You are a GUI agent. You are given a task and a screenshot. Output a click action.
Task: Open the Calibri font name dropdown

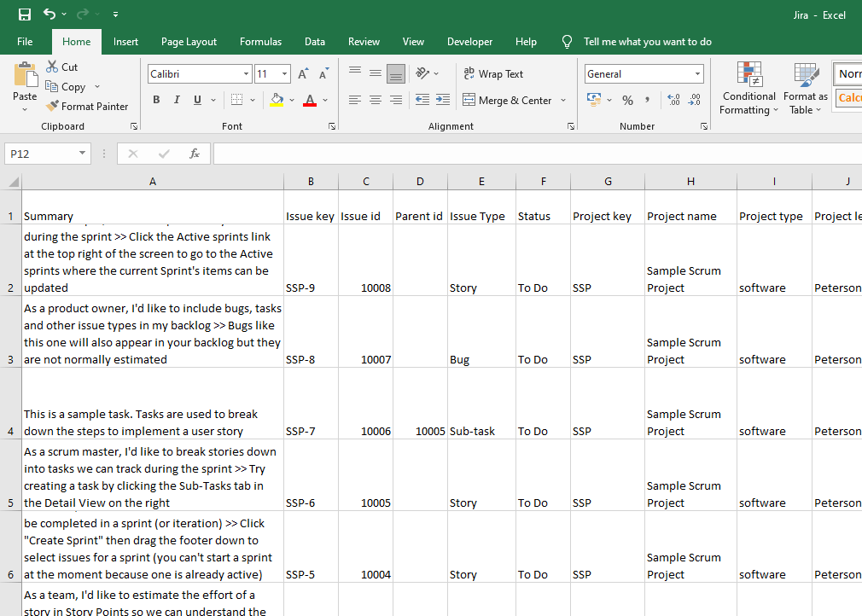(x=246, y=73)
